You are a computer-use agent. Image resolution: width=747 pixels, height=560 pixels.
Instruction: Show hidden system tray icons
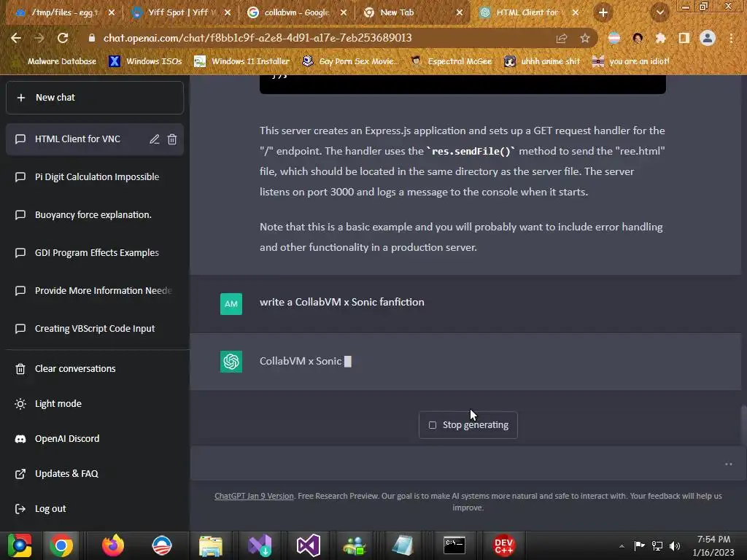point(622,546)
